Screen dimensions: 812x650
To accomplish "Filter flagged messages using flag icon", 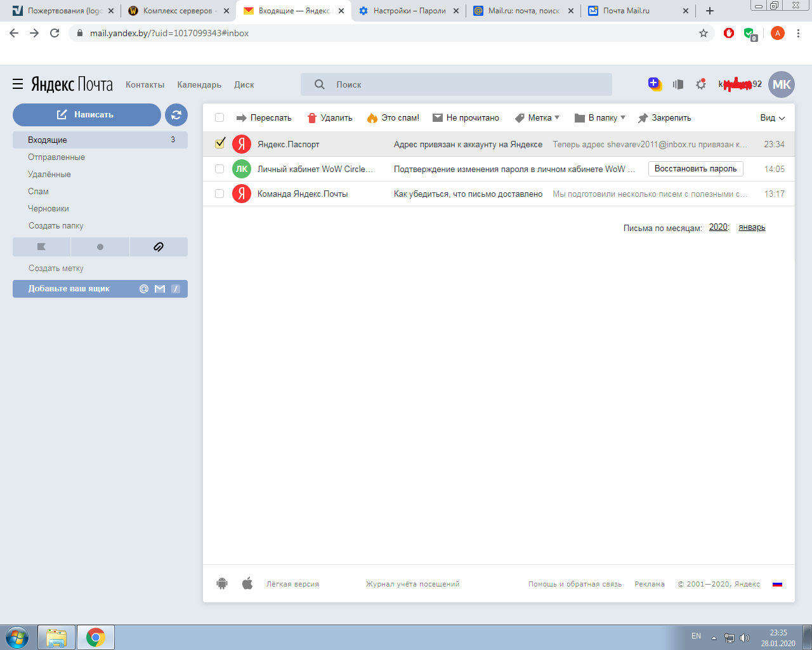I will click(42, 247).
